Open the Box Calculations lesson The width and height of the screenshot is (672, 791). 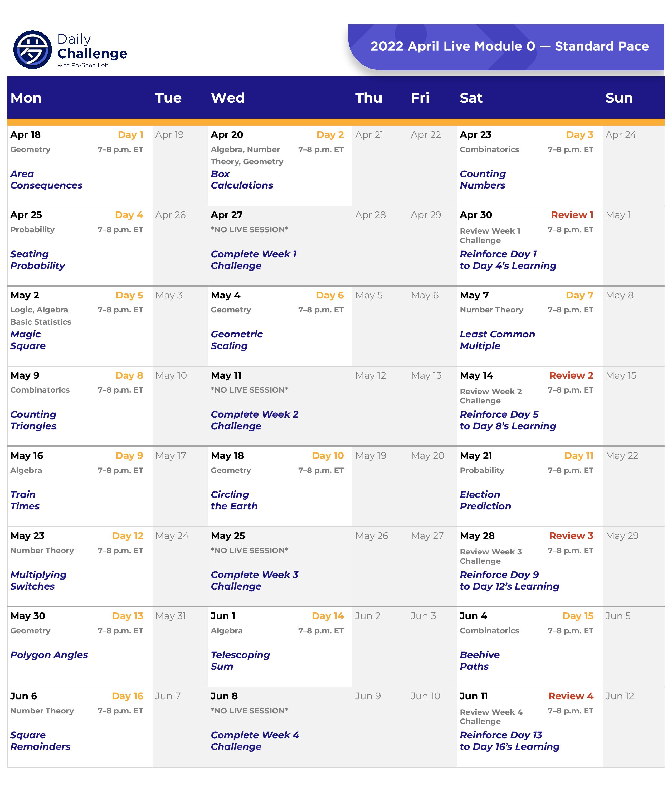pyautogui.click(x=241, y=180)
